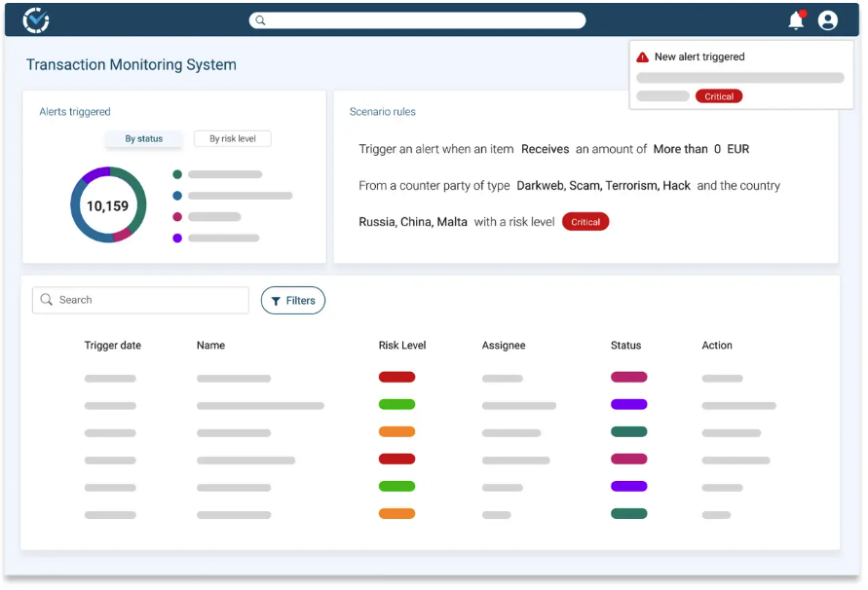Click the Critical badge in Scenario rules
The height and width of the screenshot is (590, 868).
click(x=585, y=221)
